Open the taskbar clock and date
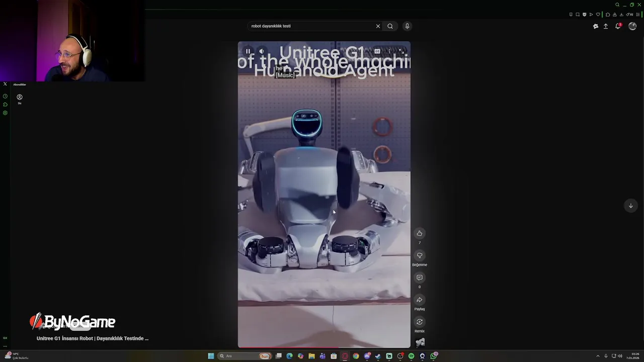 [633, 356]
